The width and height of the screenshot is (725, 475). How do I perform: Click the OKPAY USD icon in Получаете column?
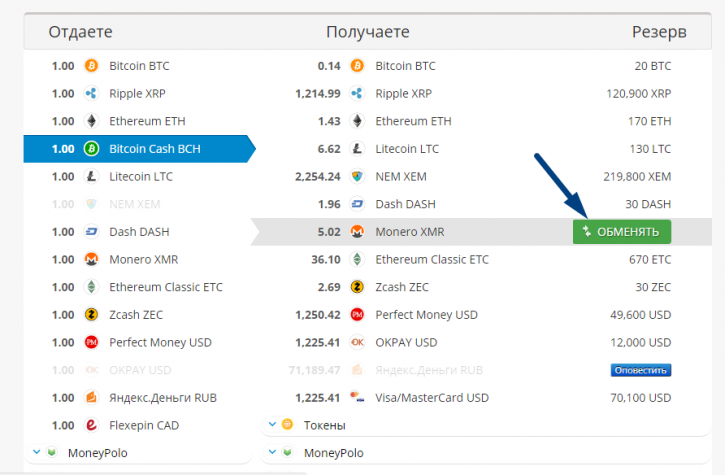(357, 343)
